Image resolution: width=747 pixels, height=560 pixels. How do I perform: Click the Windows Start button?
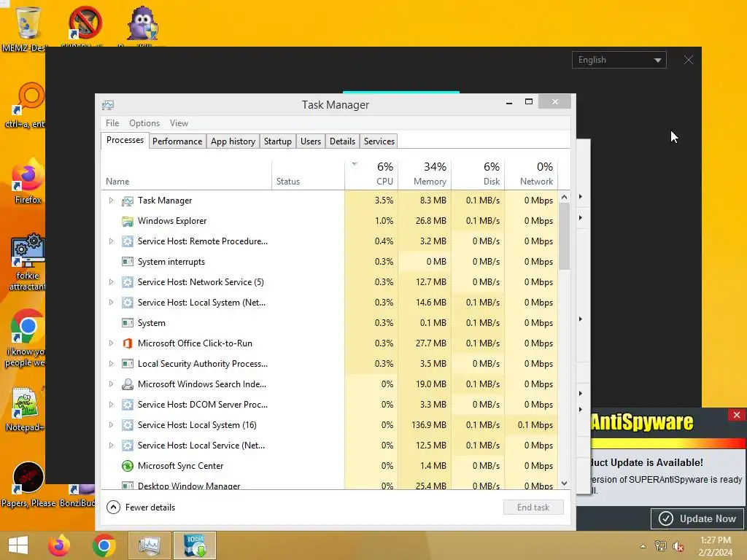(18, 545)
